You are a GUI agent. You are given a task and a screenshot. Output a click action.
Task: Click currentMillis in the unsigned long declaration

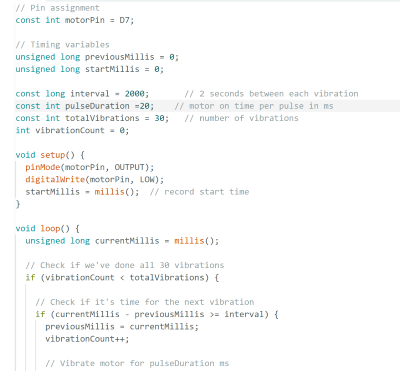click(127, 241)
